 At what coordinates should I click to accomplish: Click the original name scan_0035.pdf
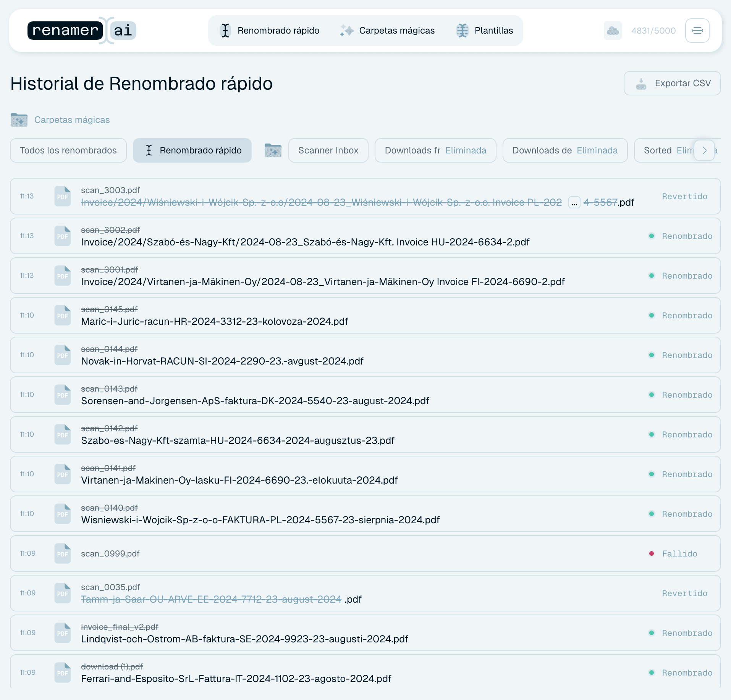[110, 587]
